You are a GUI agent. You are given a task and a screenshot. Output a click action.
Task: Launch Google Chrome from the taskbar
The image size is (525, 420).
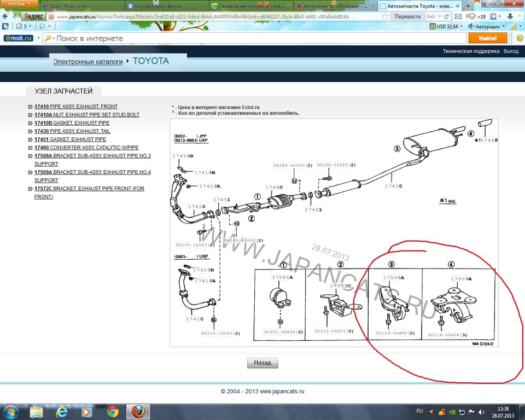[x=113, y=412]
